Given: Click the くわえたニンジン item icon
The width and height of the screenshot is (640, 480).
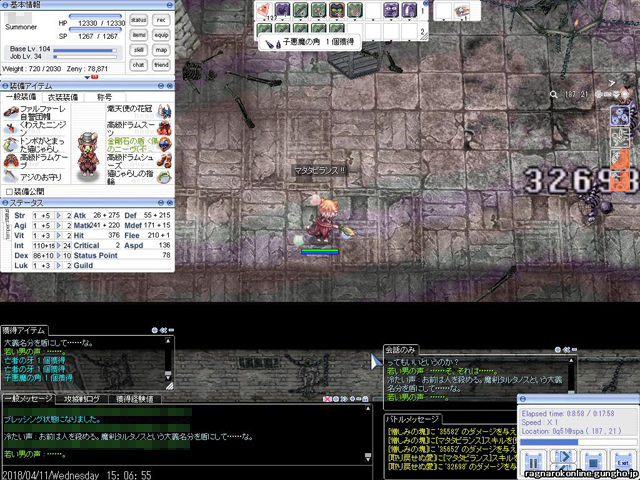Looking at the screenshot, I should click(x=11, y=128).
